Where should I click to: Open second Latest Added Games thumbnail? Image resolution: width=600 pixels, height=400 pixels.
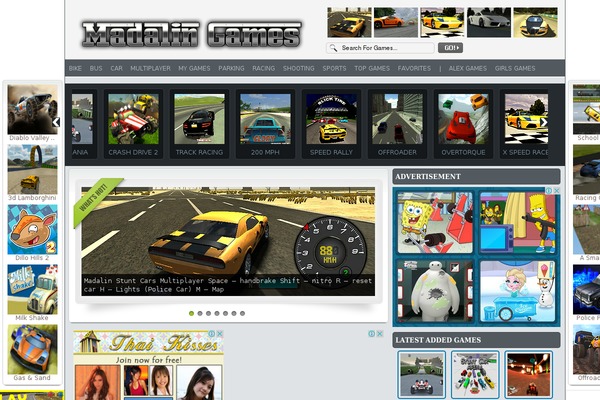pyautogui.click(x=474, y=374)
